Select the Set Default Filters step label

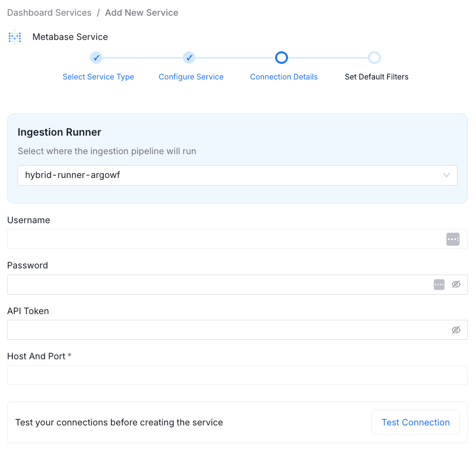tap(377, 77)
